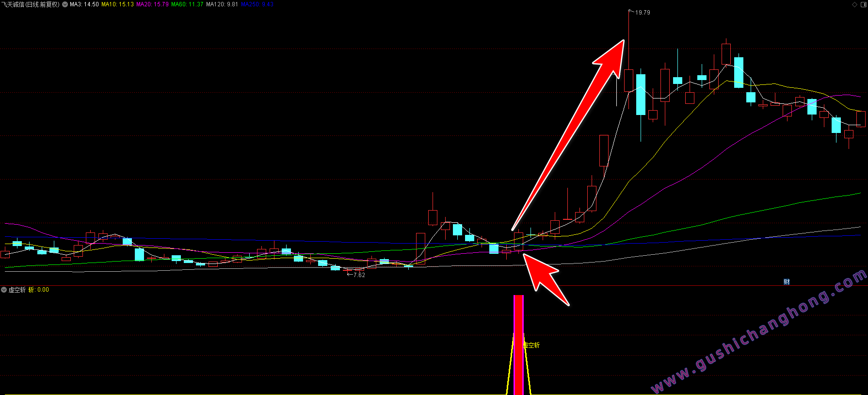Select the MA10: 15.13 label
Screen dimensions: 868x395
[117, 4]
